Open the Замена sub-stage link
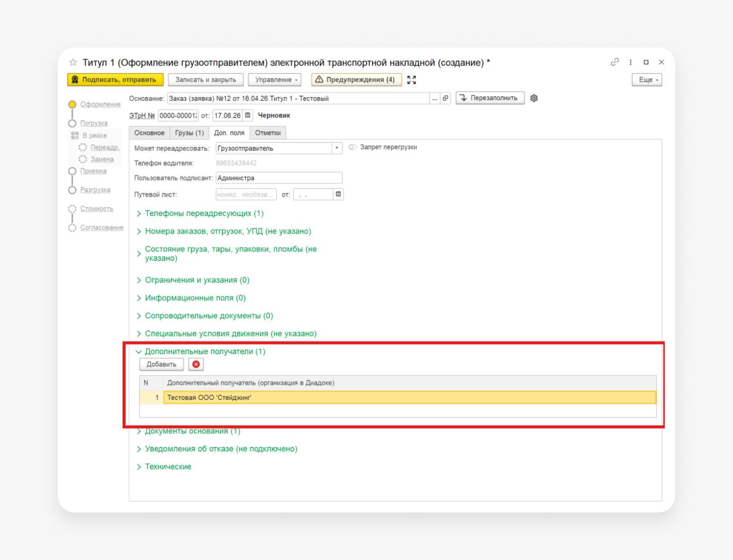 102,159
